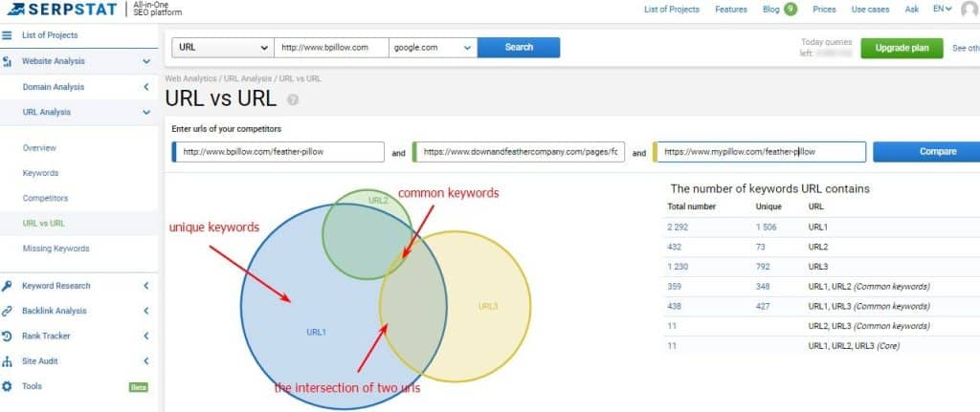This screenshot has height=412, width=980.
Task: Open the google.com search engine dropdown
Action: [x=433, y=48]
